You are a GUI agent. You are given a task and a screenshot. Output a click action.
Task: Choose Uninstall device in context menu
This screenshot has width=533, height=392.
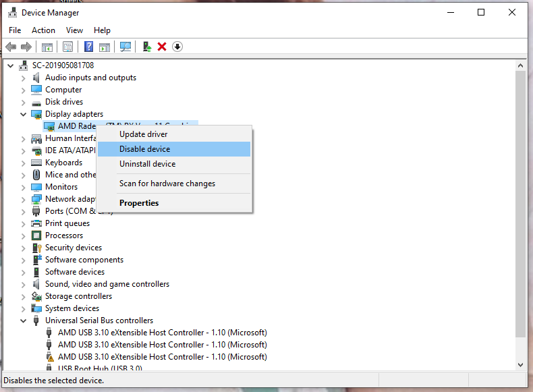pos(174,164)
